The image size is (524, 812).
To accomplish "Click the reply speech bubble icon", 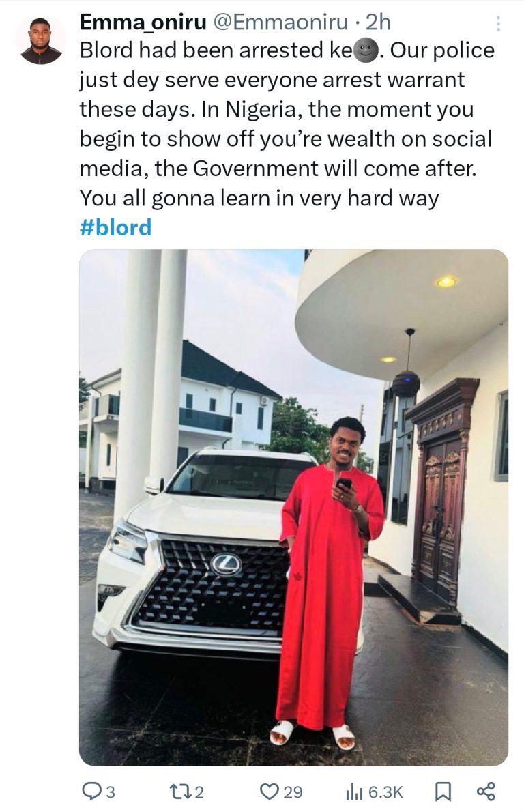I will coord(91,792).
